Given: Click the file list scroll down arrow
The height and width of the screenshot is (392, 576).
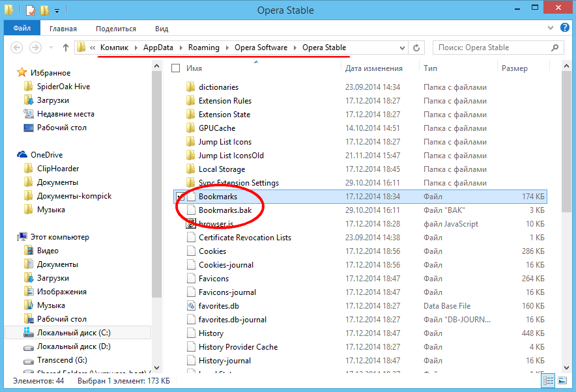Looking at the screenshot, I should [566, 367].
